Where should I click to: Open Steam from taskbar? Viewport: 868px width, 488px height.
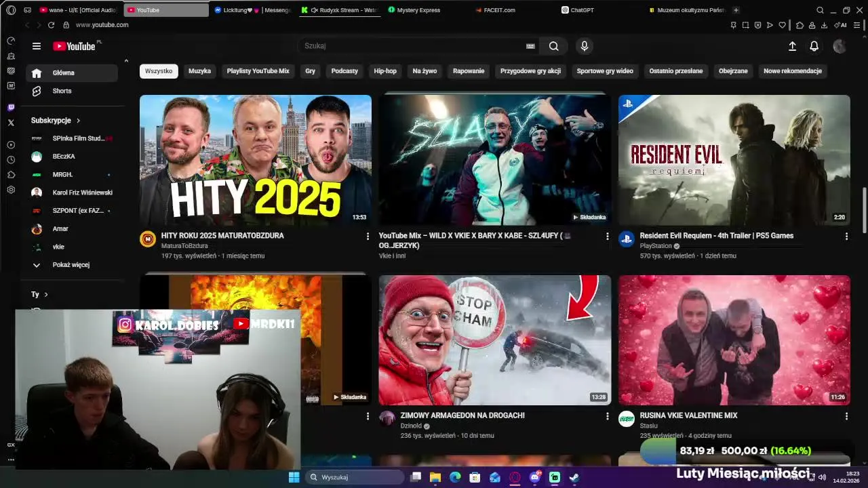(574, 477)
